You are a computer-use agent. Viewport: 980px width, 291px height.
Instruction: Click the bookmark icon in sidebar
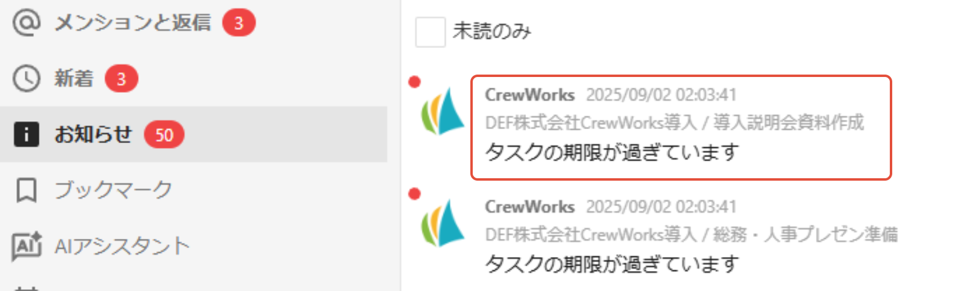click(x=27, y=190)
